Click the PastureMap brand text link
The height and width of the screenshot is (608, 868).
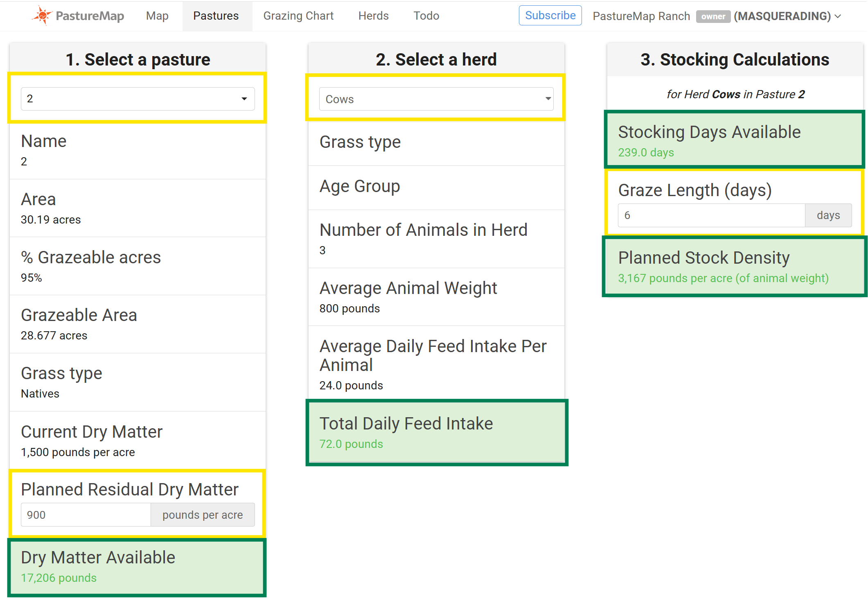point(90,16)
